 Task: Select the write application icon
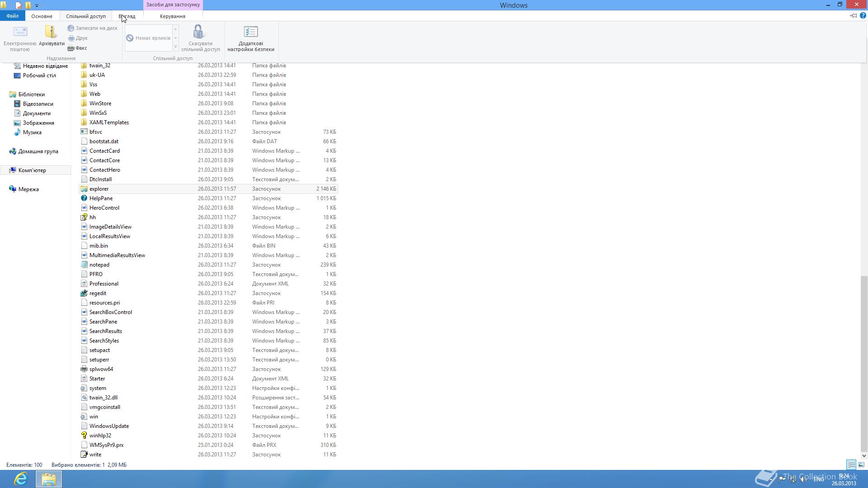(x=84, y=455)
